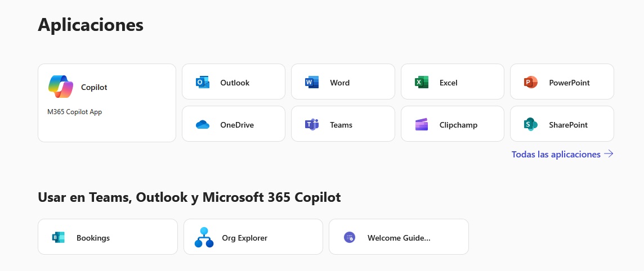Open the Org Explorer icon
This screenshot has width=644, height=271.
[x=204, y=237]
